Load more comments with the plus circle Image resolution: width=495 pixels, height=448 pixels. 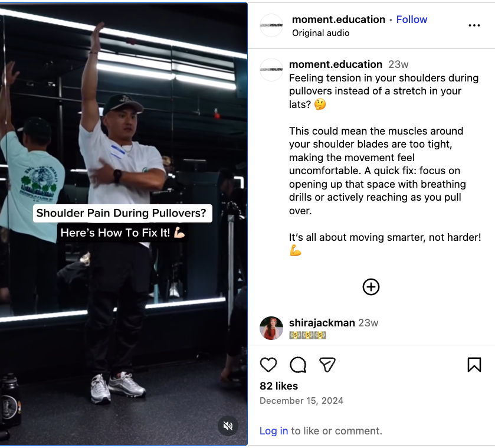pyautogui.click(x=371, y=287)
